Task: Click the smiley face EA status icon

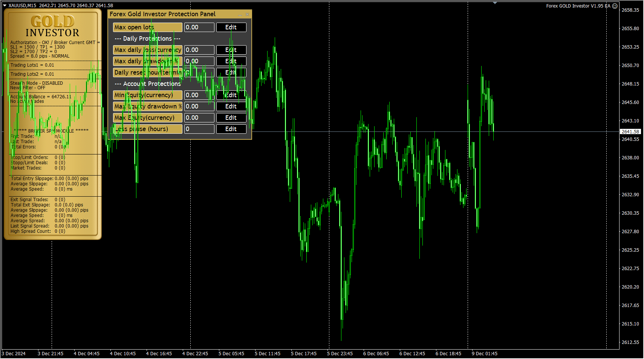Action: pyautogui.click(x=615, y=6)
